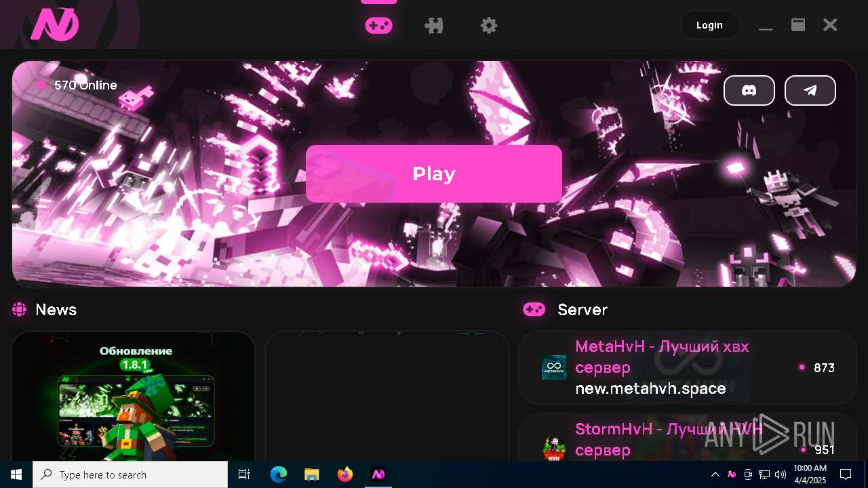Click the 873 player count
Screen dimensions: 868x488
(824, 367)
